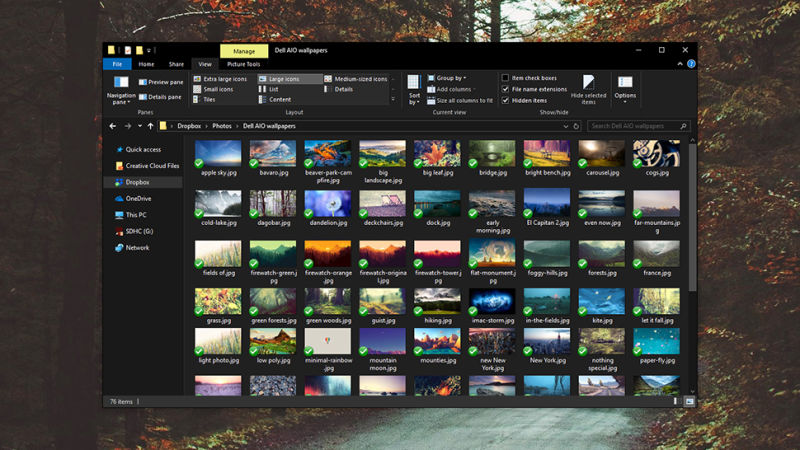Uncheck File name extensions
Image resolution: width=800 pixels, height=450 pixels.
(506, 89)
